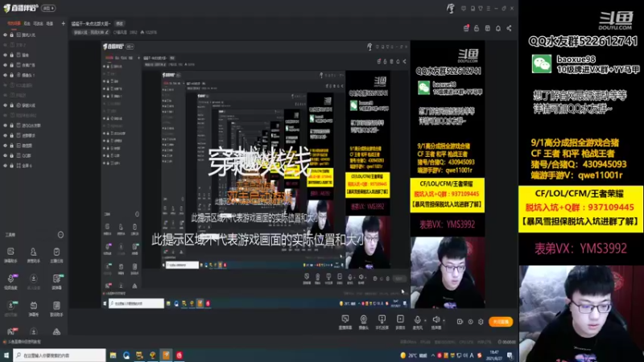Switch to the third scene tab
This screenshot has width=644, height=362.
(38, 24)
